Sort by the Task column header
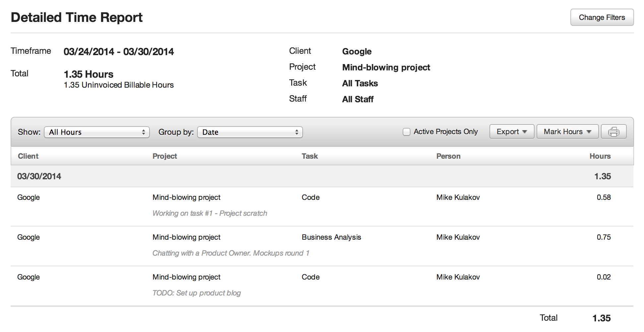Image resolution: width=644 pixels, height=332 pixels. [310, 156]
